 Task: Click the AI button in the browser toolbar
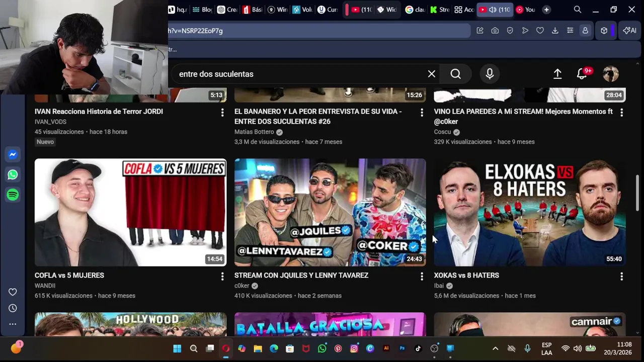[x=629, y=31]
